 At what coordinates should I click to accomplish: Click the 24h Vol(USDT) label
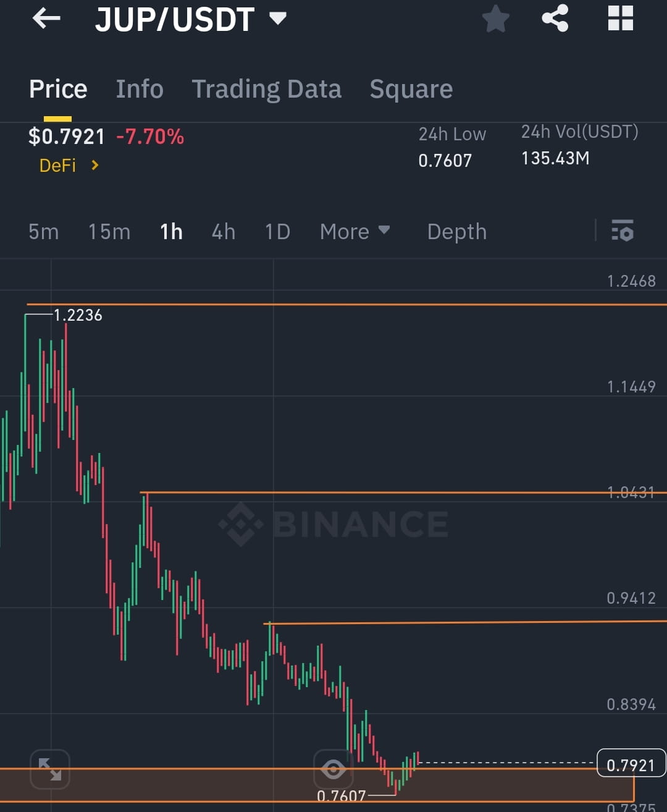[x=580, y=132]
